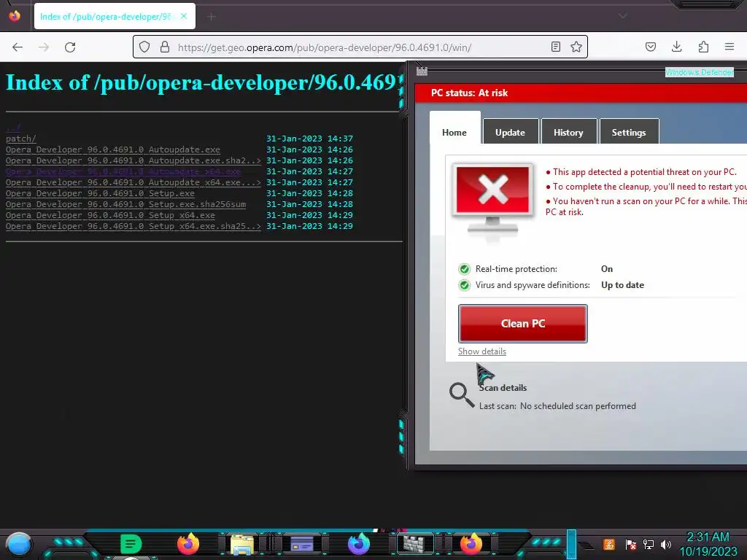Viewport: 747px width, 560px height.
Task: Click the Virus and spyware definitions check icon
Action: coord(464,285)
